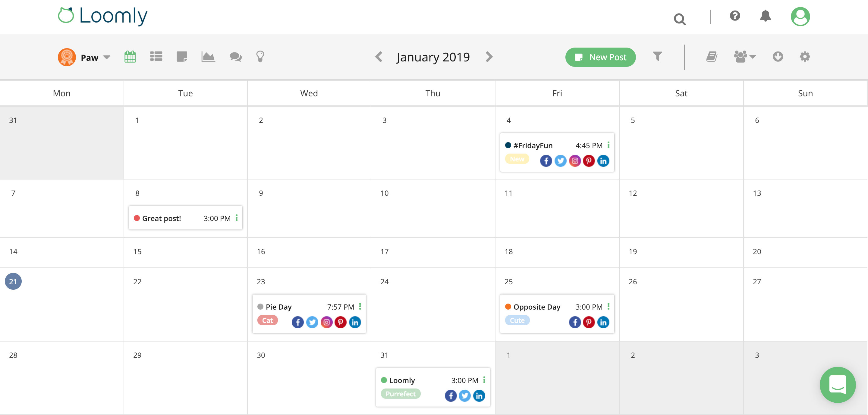Screen dimensions: 868x415
Task: Open the Post Ideas notes icon
Action: [182, 57]
